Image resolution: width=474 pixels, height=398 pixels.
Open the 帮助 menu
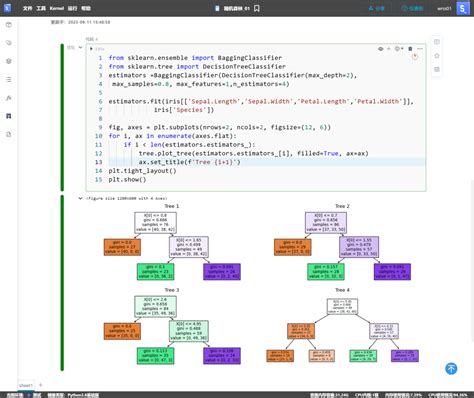(x=86, y=8)
